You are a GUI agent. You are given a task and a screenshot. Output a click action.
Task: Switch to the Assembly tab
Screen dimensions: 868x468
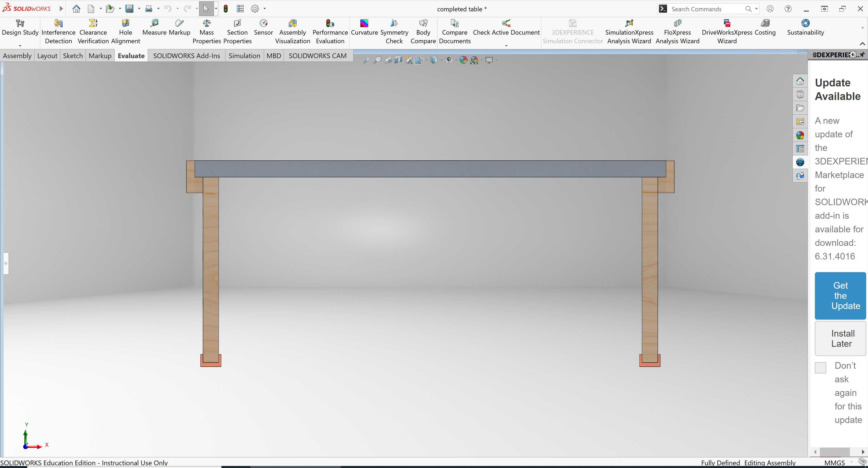17,56
